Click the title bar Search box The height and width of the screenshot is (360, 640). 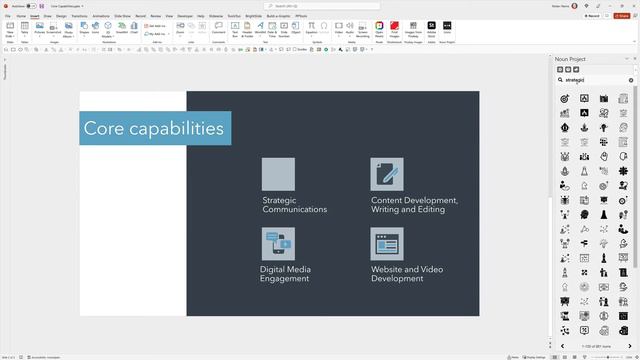pyautogui.click(x=322, y=6)
